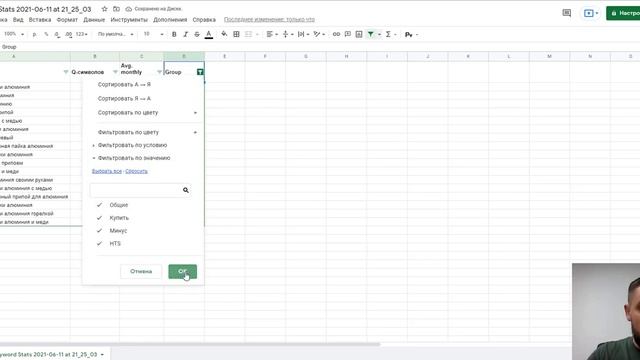Screen dimensions: 640x360
Task: Click the currency format р. button
Action: tap(34, 34)
